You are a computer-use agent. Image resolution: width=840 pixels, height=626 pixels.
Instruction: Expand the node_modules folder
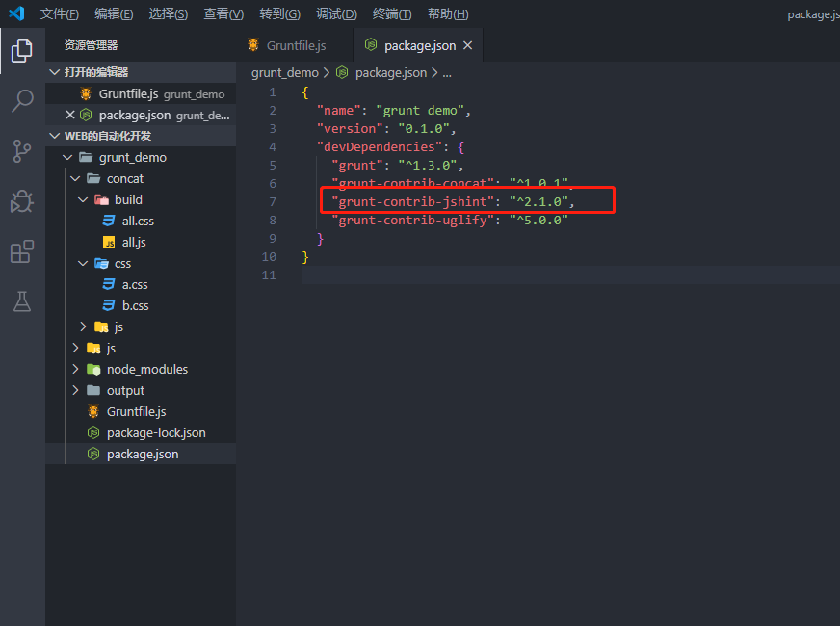click(75, 369)
